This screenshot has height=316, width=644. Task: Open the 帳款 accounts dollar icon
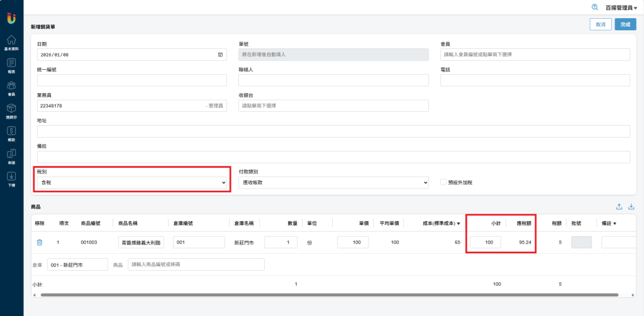(x=11, y=132)
